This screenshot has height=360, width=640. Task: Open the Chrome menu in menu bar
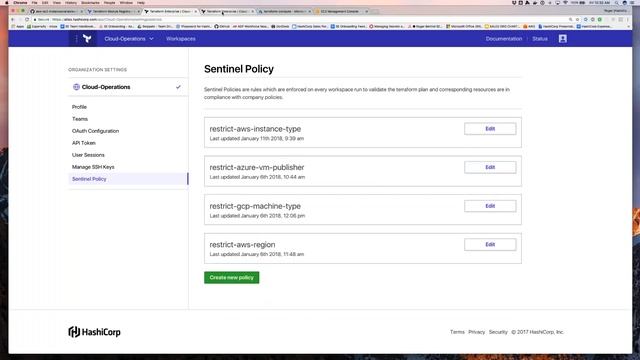point(20,2)
